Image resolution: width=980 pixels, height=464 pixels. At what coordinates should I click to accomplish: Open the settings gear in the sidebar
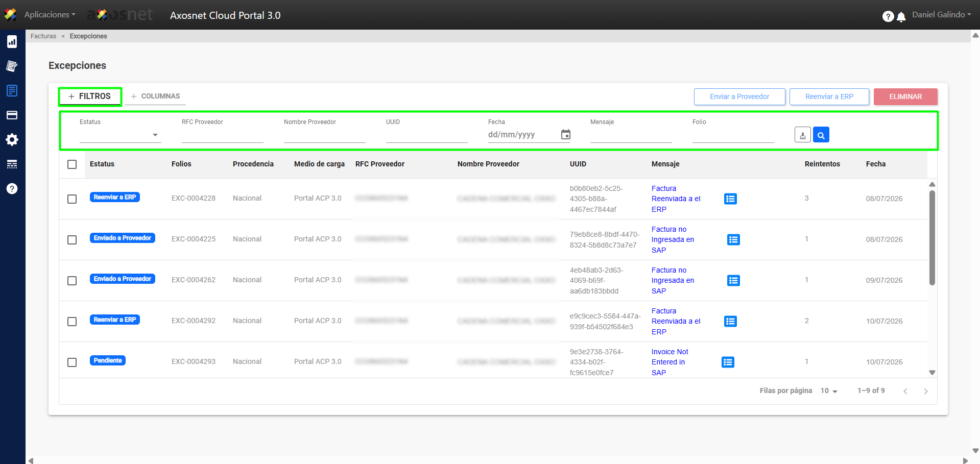tap(12, 139)
